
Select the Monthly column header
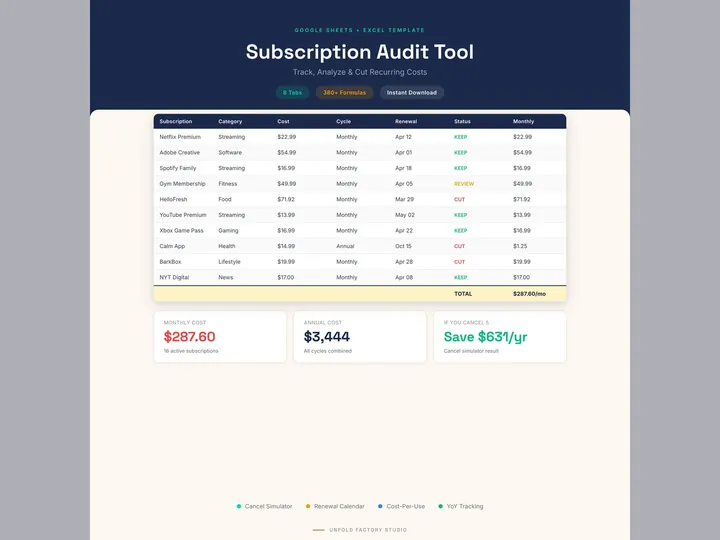tap(523, 121)
